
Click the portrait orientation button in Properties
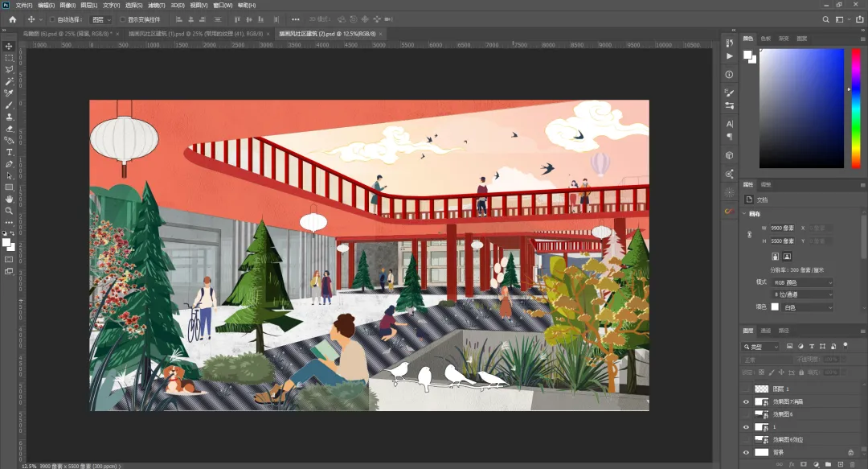[x=775, y=256]
